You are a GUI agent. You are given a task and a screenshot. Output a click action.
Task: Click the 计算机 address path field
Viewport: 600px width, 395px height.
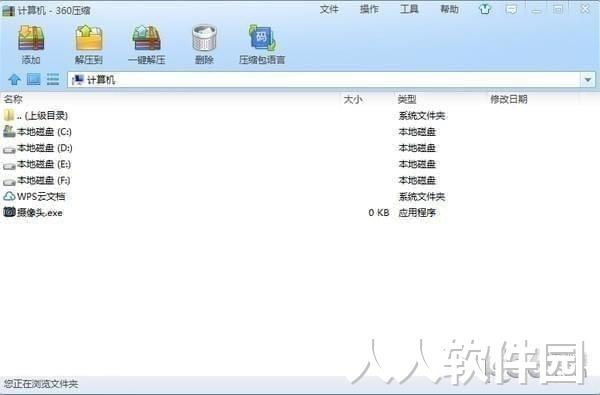(324, 80)
